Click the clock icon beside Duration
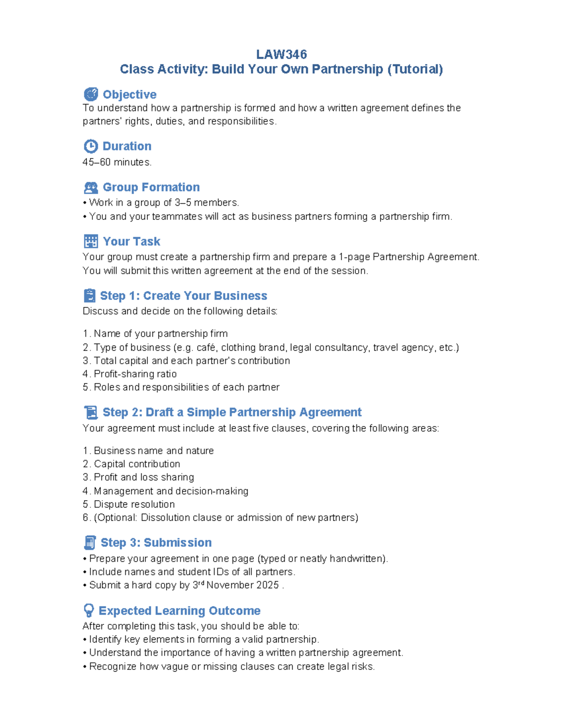Viewport: 563px width, 728px height. point(91,146)
